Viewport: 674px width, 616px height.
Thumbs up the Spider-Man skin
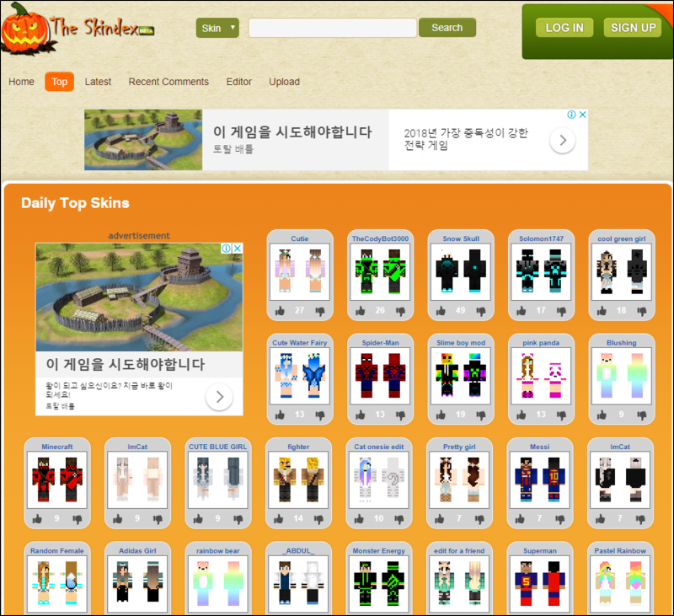(361, 415)
